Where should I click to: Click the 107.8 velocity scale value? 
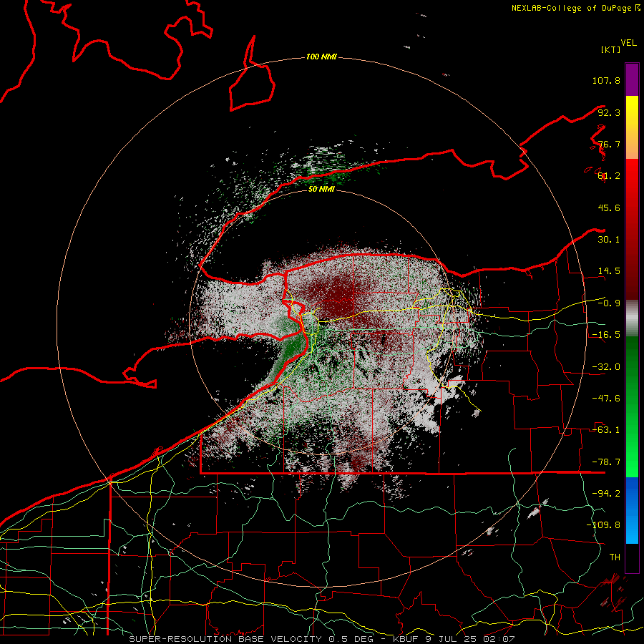tap(606, 80)
